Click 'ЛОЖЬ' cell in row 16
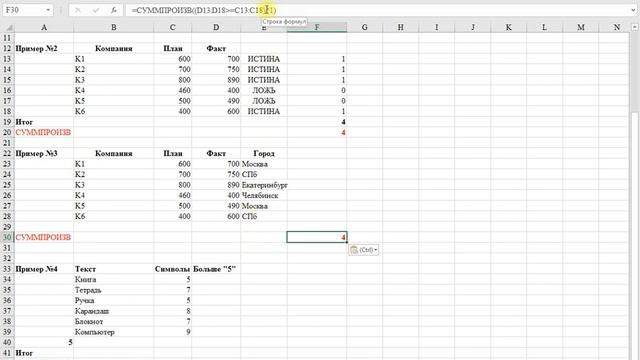640x360 pixels. click(264, 91)
